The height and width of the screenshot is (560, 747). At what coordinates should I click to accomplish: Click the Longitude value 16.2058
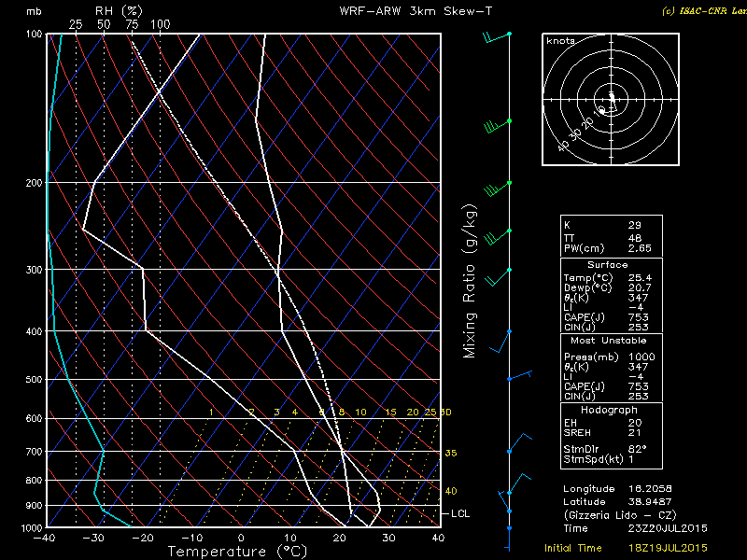pos(652,488)
